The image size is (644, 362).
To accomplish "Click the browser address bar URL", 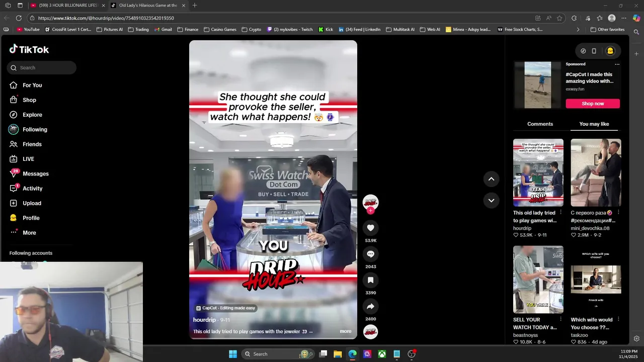I will click(x=106, y=18).
